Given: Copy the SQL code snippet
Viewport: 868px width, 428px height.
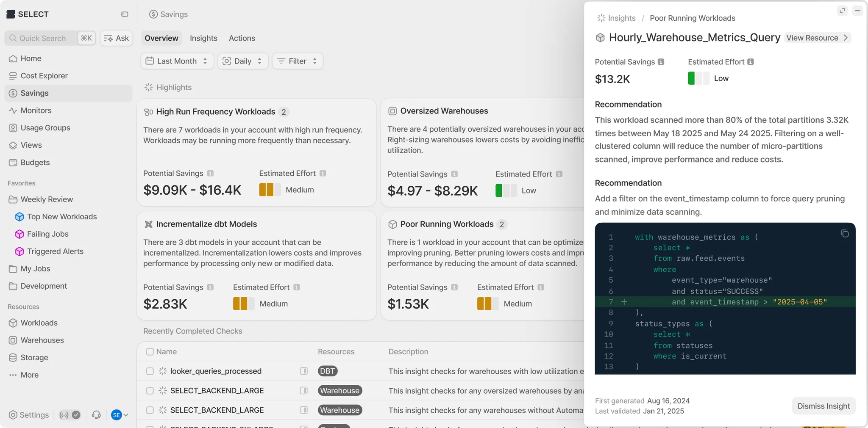Looking at the screenshot, I should 844,234.
